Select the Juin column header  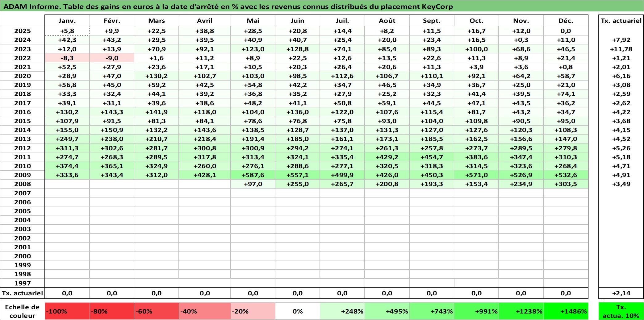pyautogui.click(x=298, y=21)
